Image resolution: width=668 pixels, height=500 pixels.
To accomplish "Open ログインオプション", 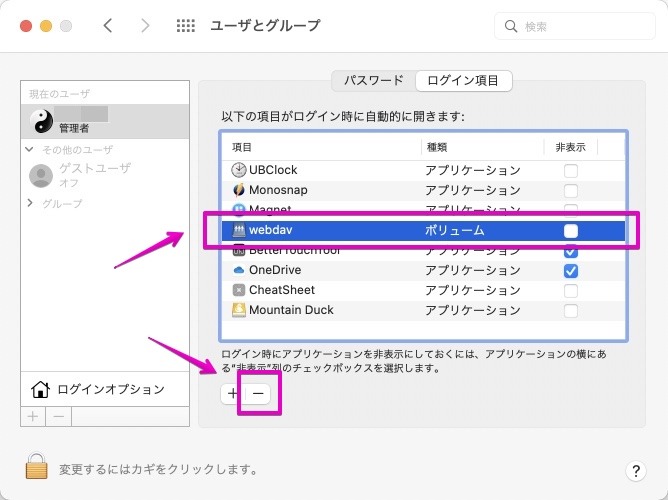I will click(105, 389).
